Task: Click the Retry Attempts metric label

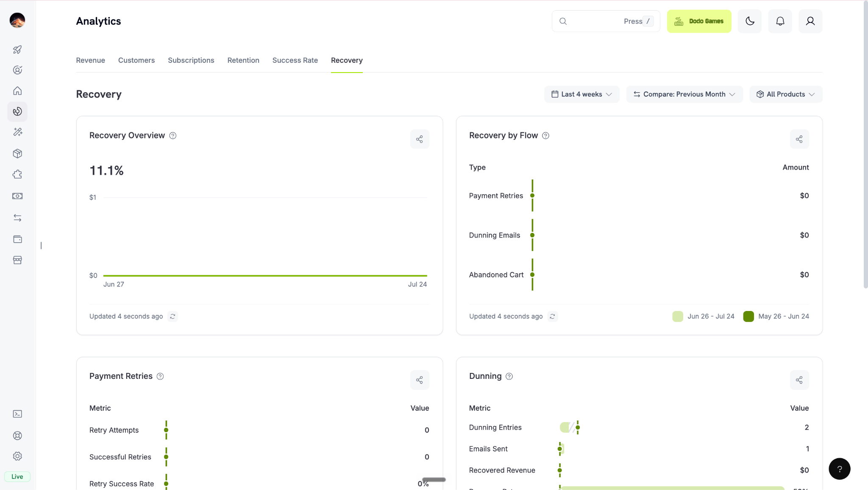Action: (114, 430)
